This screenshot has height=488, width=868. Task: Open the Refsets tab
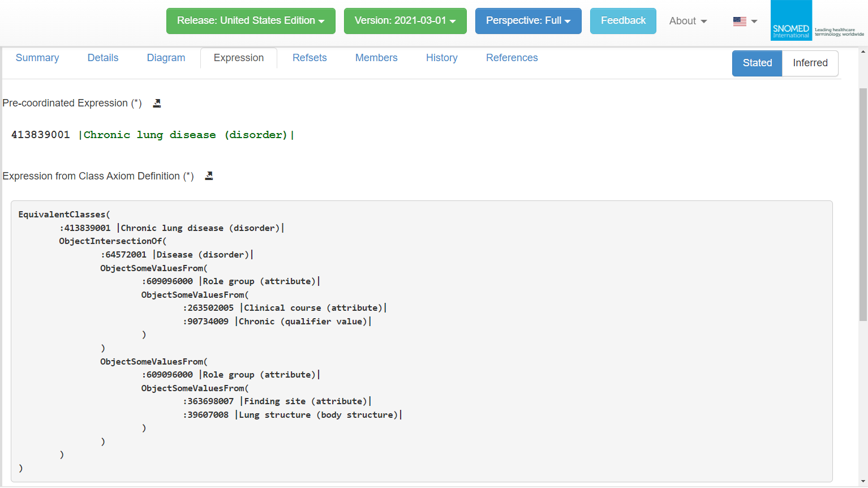pyautogui.click(x=310, y=58)
